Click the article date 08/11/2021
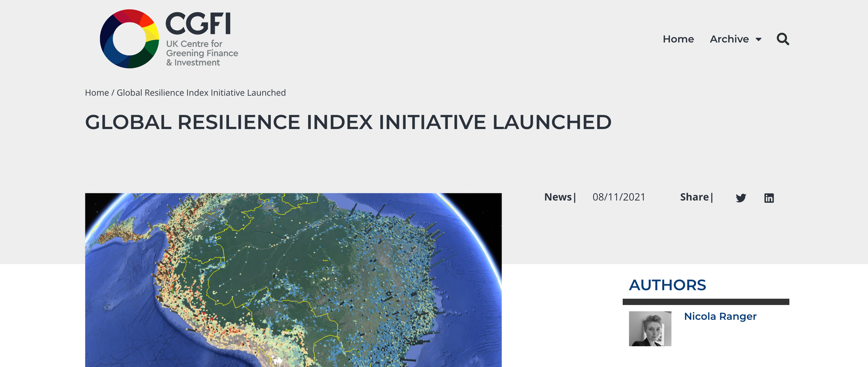 pyautogui.click(x=619, y=197)
